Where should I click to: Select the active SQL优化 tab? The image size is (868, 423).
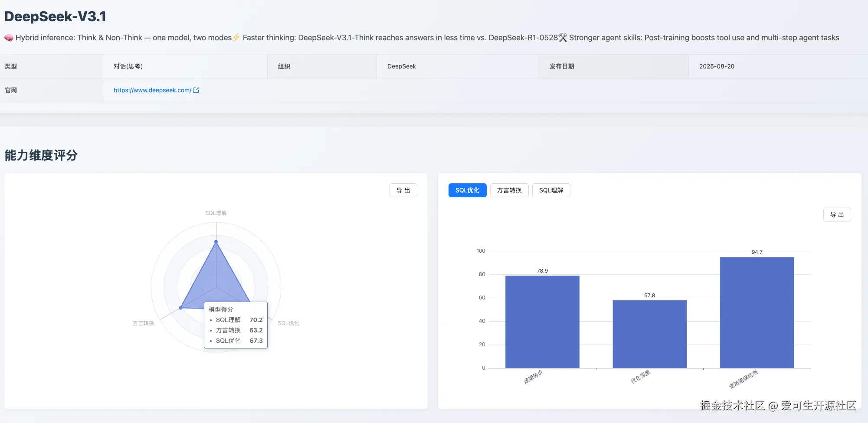click(467, 190)
